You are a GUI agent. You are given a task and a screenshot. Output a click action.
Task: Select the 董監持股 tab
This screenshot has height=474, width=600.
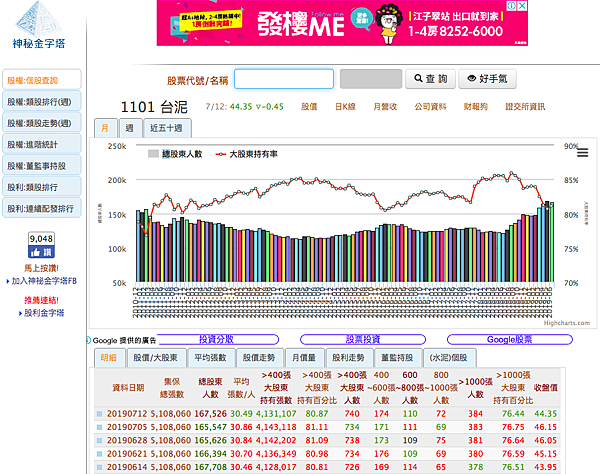click(398, 358)
